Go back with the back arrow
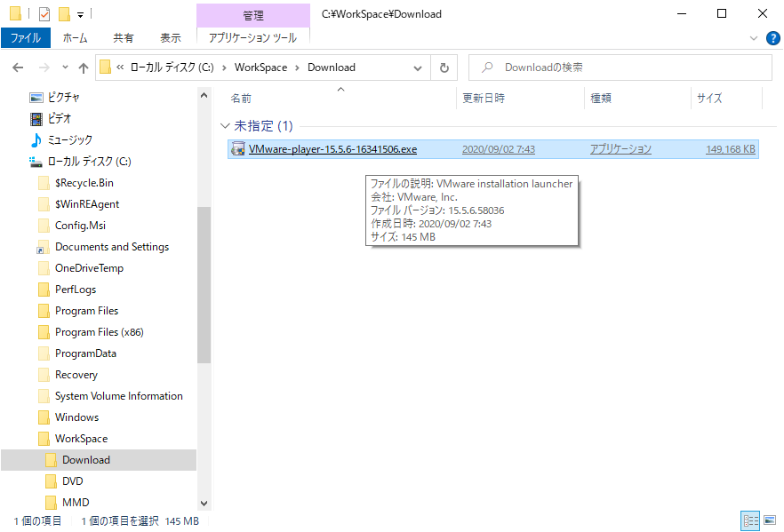The image size is (784, 532). click(18, 67)
